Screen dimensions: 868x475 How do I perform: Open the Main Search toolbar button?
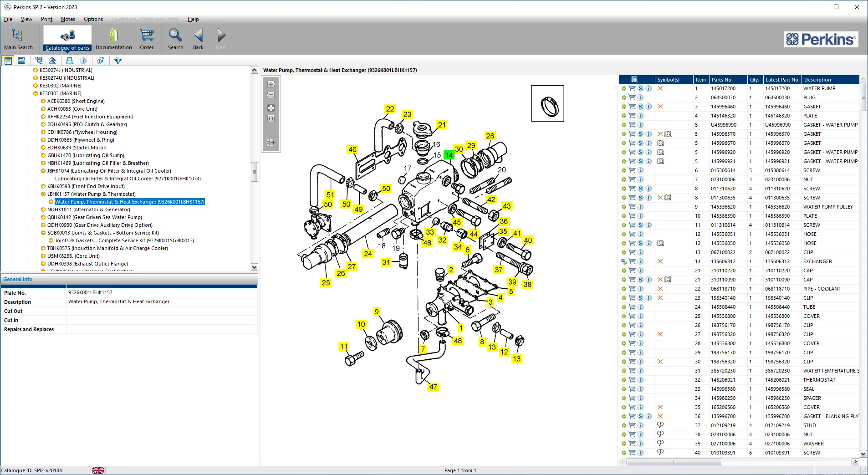18,39
